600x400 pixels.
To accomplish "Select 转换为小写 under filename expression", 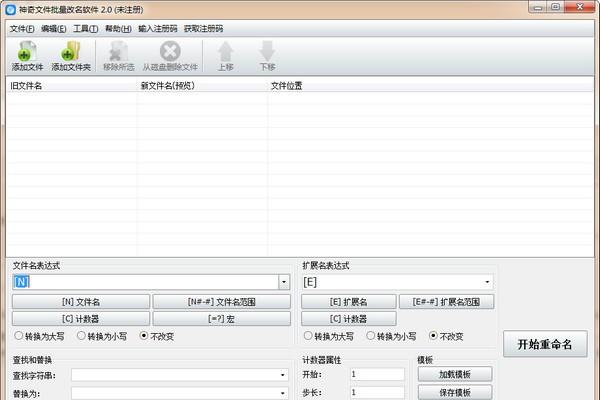I will point(81,336).
